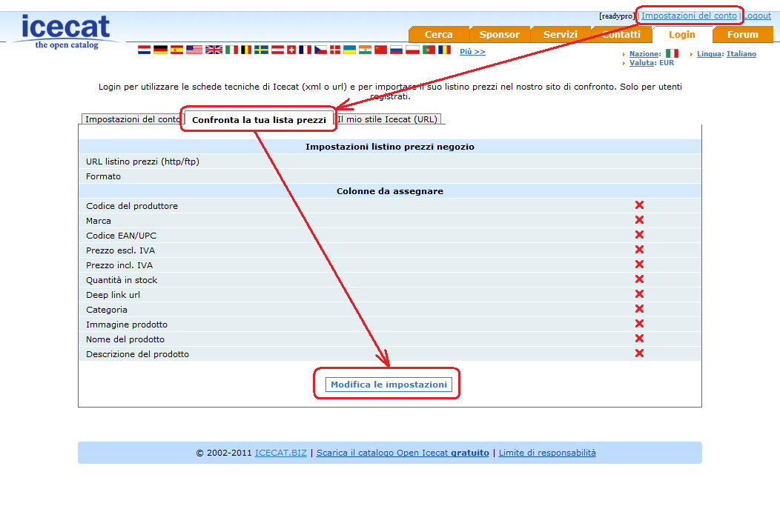Open the Sponsor navigation tab

[500, 34]
